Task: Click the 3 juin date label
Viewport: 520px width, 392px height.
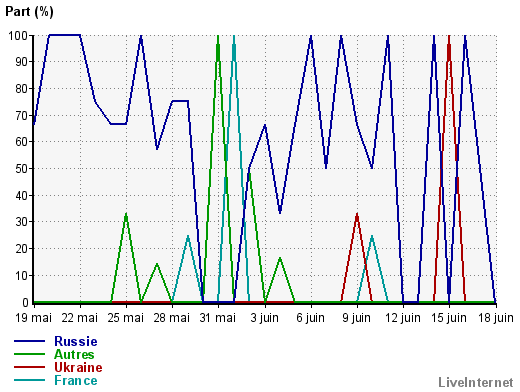Action: pos(265,318)
